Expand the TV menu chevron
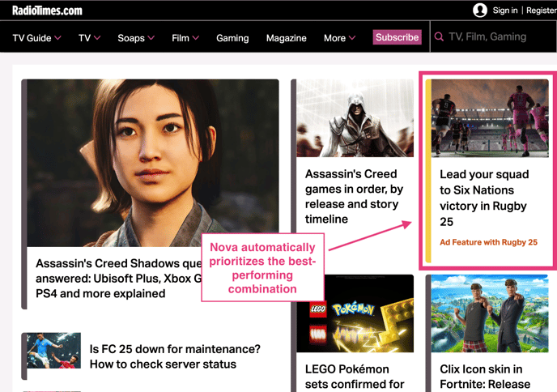The height and width of the screenshot is (392, 557). [x=97, y=38]
